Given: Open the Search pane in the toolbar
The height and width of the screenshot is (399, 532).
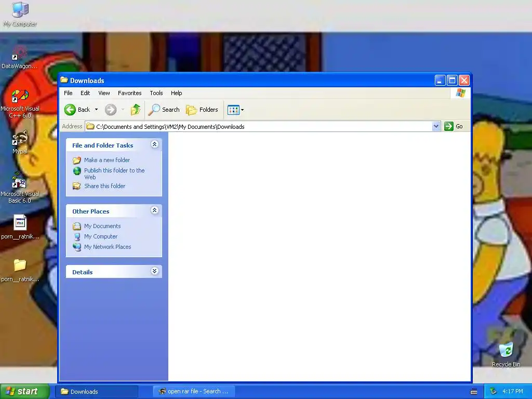Looking at the screenshot, I should [164, 110].
